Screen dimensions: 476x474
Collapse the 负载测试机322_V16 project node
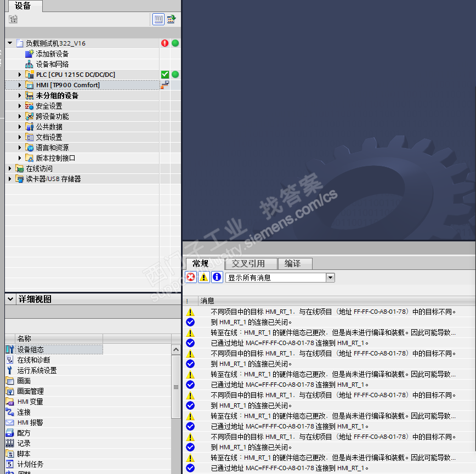tap(10, 43)
